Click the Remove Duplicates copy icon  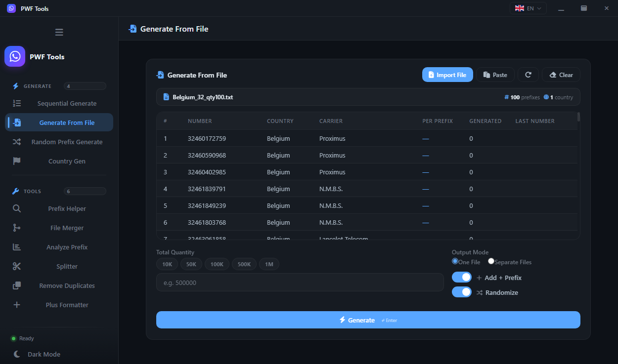[17, 285]
